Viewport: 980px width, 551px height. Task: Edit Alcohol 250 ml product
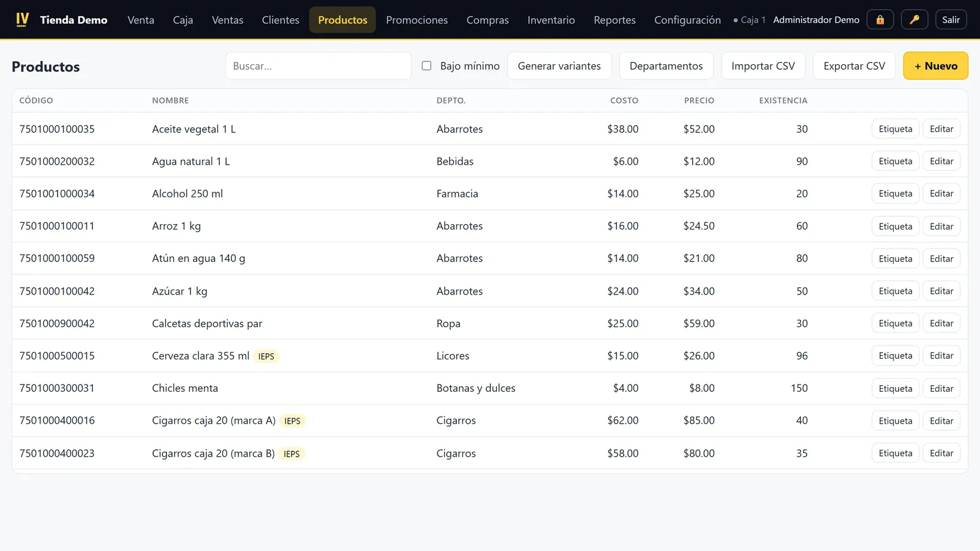click(x=941, y=193)
